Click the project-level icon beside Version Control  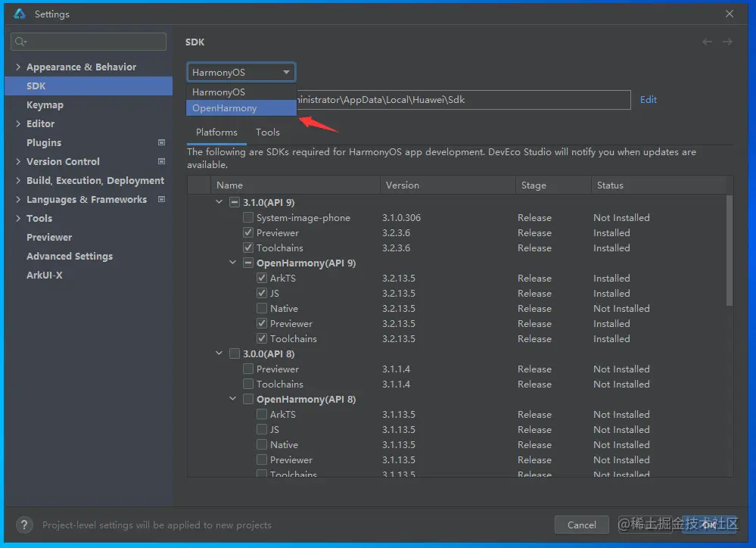pos(161,161)
